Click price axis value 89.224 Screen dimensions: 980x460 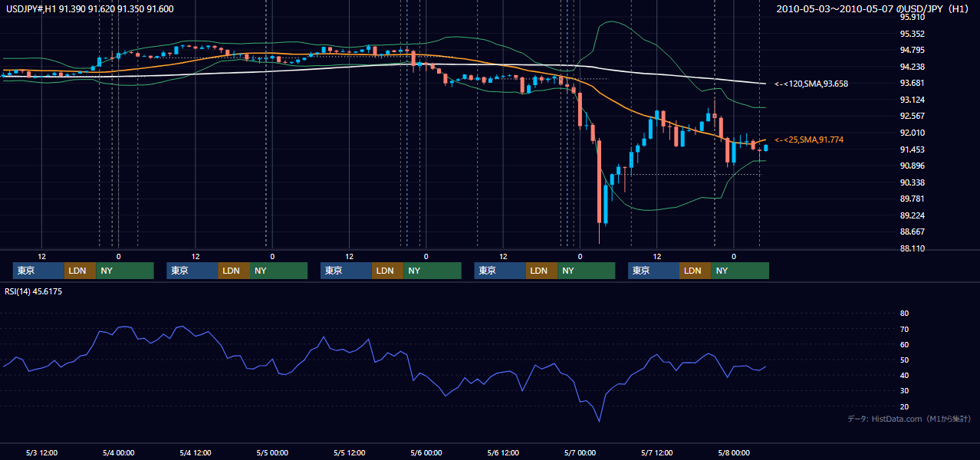point(913,215)
